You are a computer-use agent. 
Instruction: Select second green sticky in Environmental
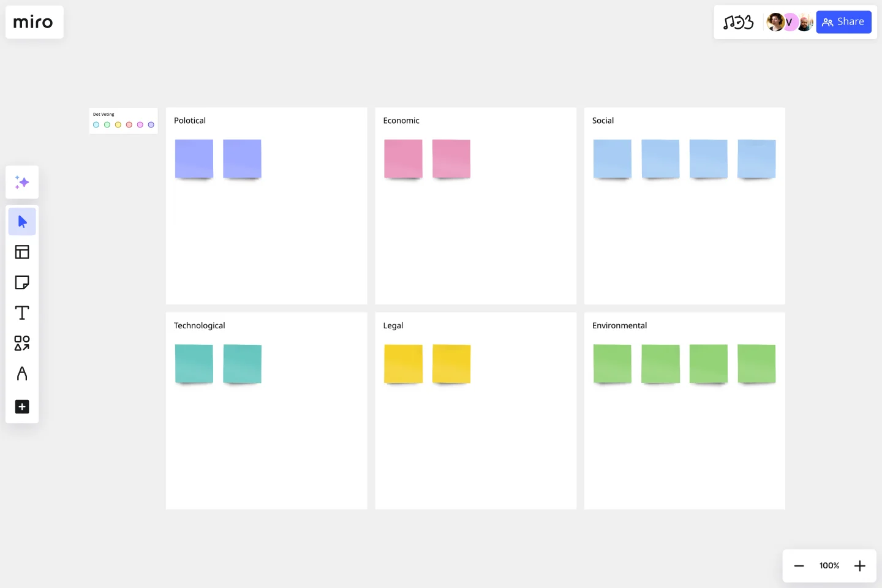click(x=660, y=364)
